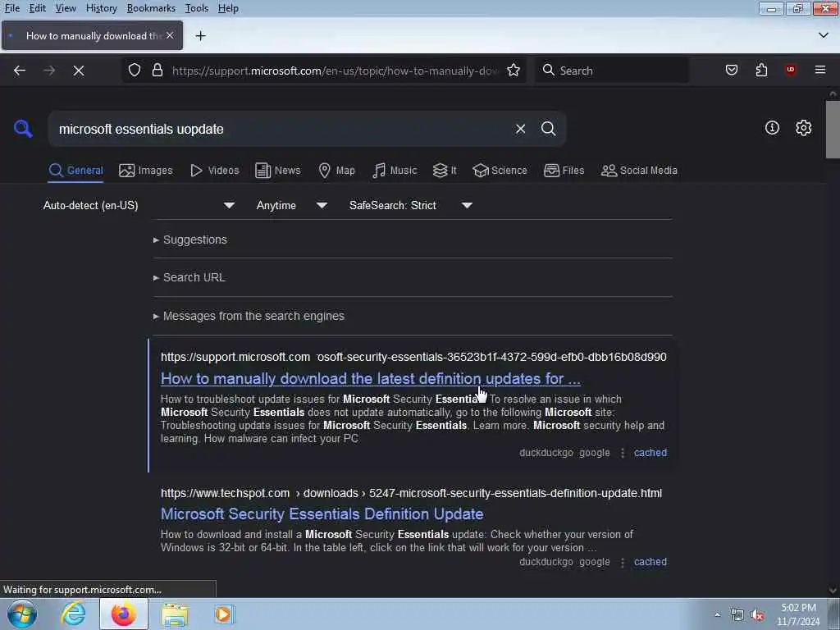Open the Extensions puzzle icon
The height and width of the screenshot is (630, 840).
[x=761, y=71]
